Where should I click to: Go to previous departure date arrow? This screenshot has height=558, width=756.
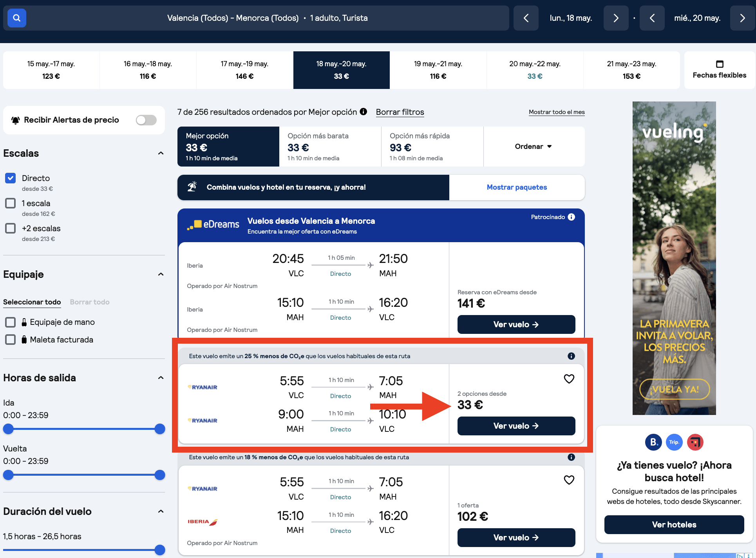tap(526, 18)
